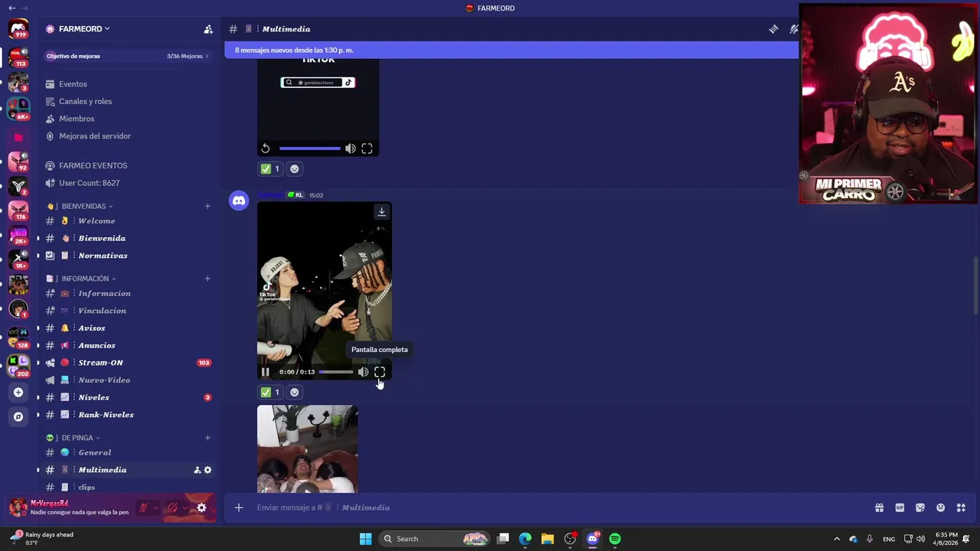Create a channel in the BIENVENIDAS category

point(207,206)
